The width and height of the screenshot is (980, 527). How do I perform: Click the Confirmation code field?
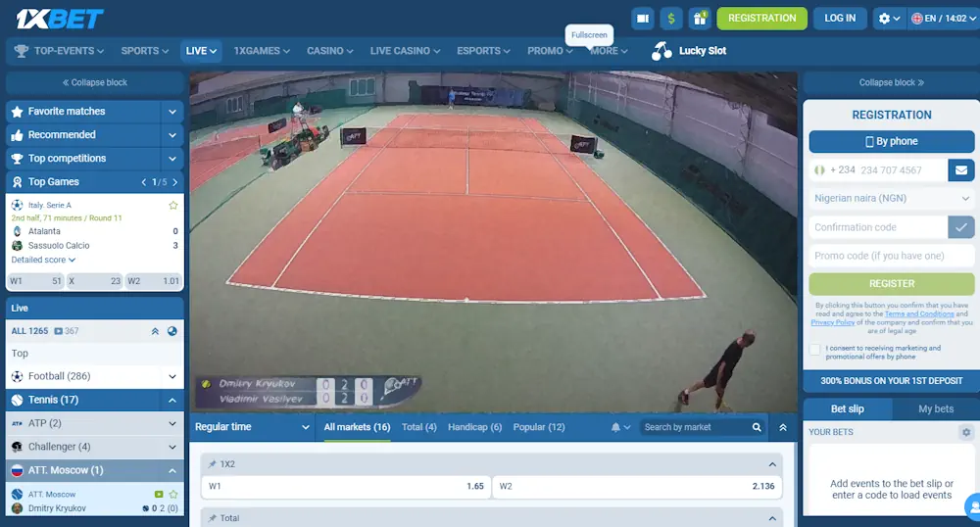click(x=878, y=227)
